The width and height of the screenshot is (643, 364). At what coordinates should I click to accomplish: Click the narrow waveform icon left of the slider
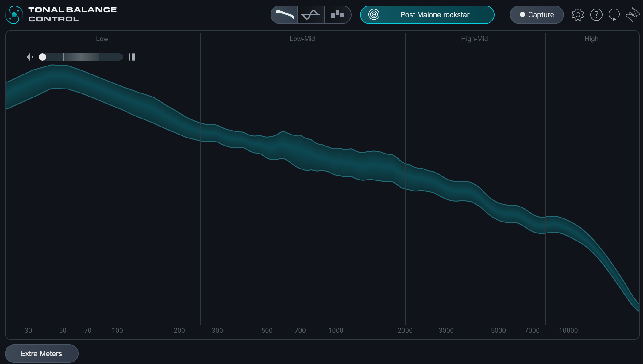(30, 57)
